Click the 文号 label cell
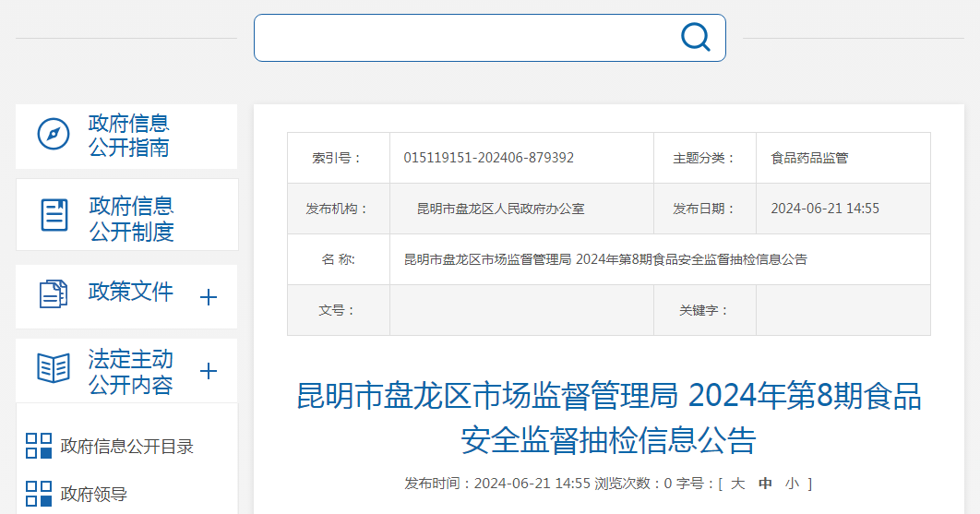 coord(339,310)
